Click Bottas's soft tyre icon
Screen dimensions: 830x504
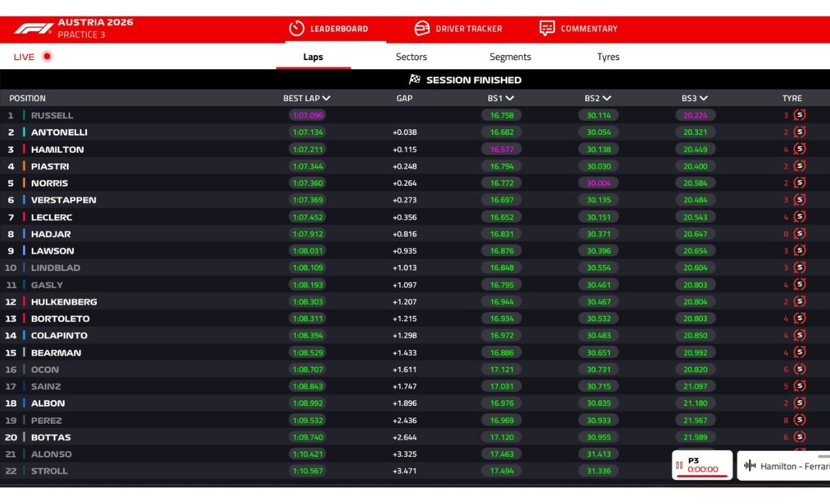click(x=800, y=437)
